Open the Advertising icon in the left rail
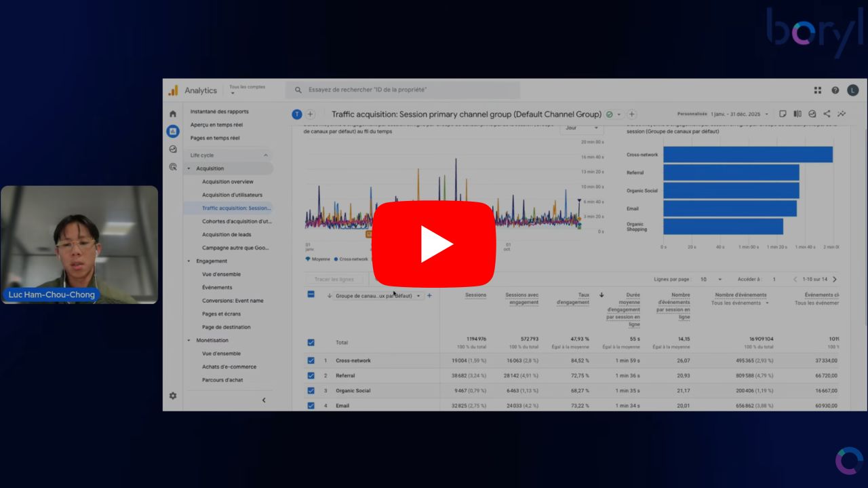 coord(173,166)
